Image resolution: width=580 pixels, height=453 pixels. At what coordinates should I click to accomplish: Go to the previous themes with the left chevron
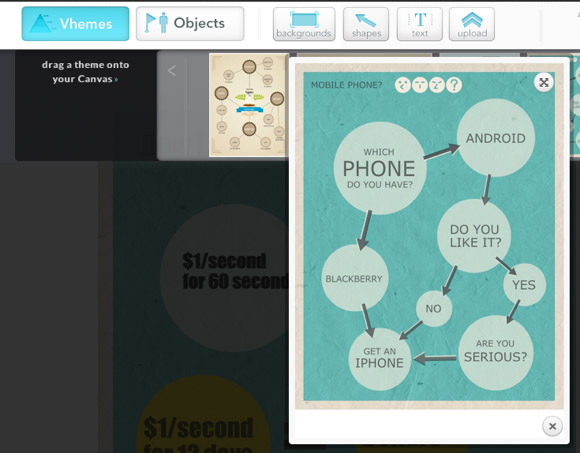(x=171, y=71)
